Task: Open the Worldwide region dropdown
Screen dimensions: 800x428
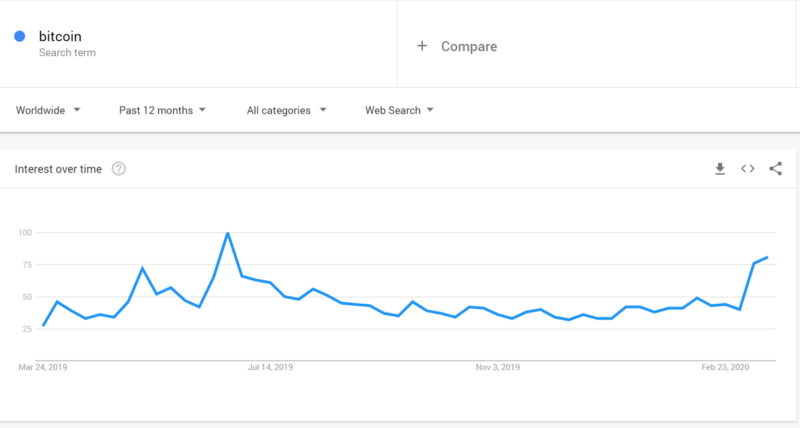Action: 48,110
